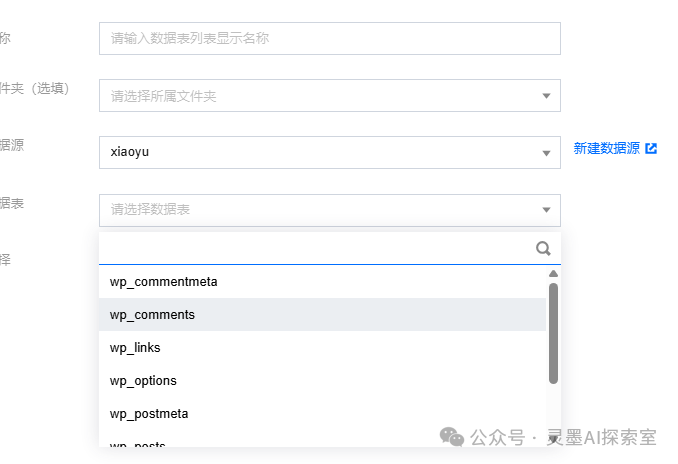Expand the folder selection dropdown arrow

click(546, 96)
